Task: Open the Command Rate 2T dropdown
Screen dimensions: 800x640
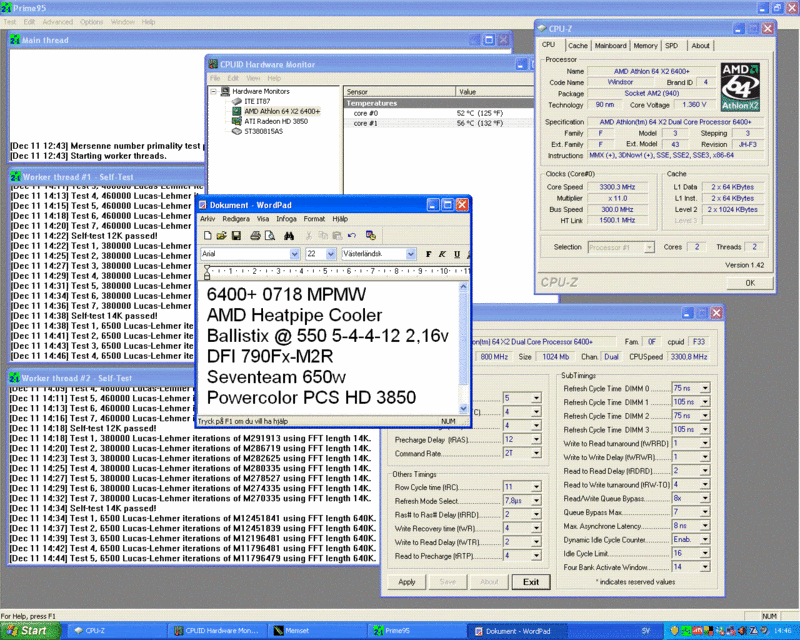Action: point(536,453)
